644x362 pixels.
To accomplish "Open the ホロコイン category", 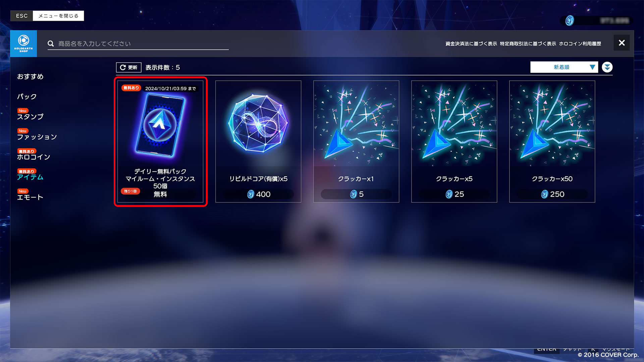I will coord(34,157).
